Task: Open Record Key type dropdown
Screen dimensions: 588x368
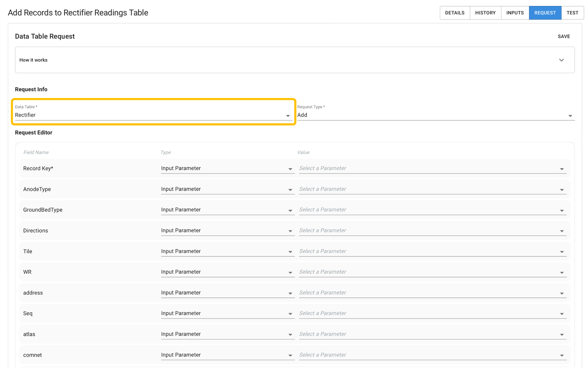Action: point(227,168)
